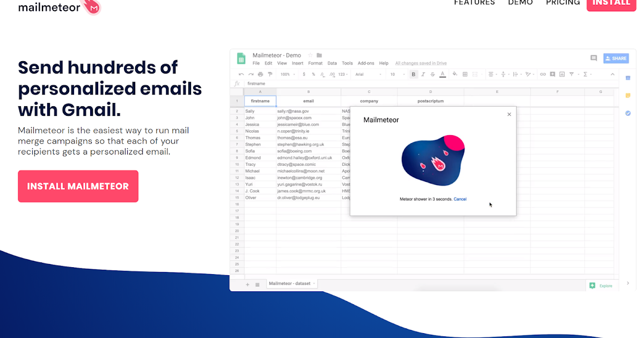Open the text wrapping dropdown
Image resolution: width=644 pixels, height=338 pixels.
pyautogui.click(x=517, y=74)
